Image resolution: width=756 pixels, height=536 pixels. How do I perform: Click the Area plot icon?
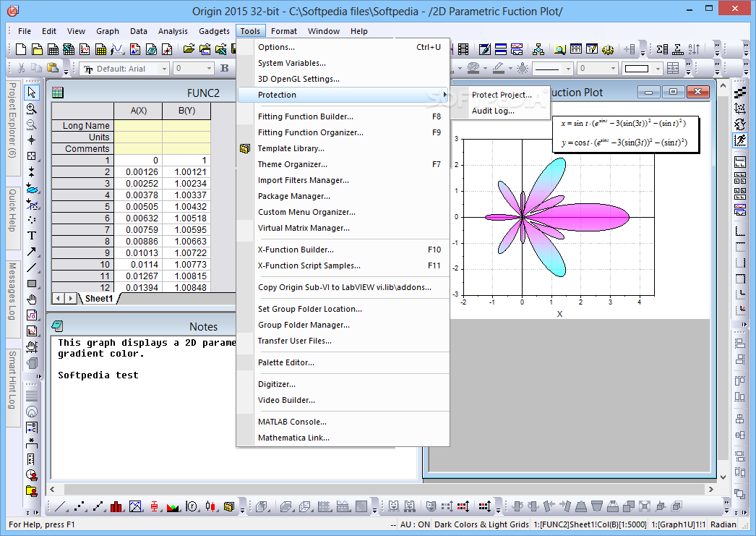coord(173,506)
